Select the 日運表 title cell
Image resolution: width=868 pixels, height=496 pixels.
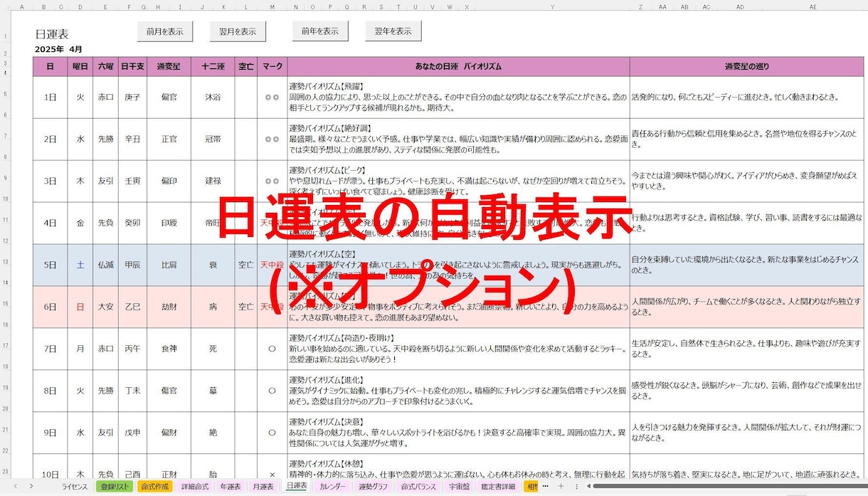click(52, 35)
